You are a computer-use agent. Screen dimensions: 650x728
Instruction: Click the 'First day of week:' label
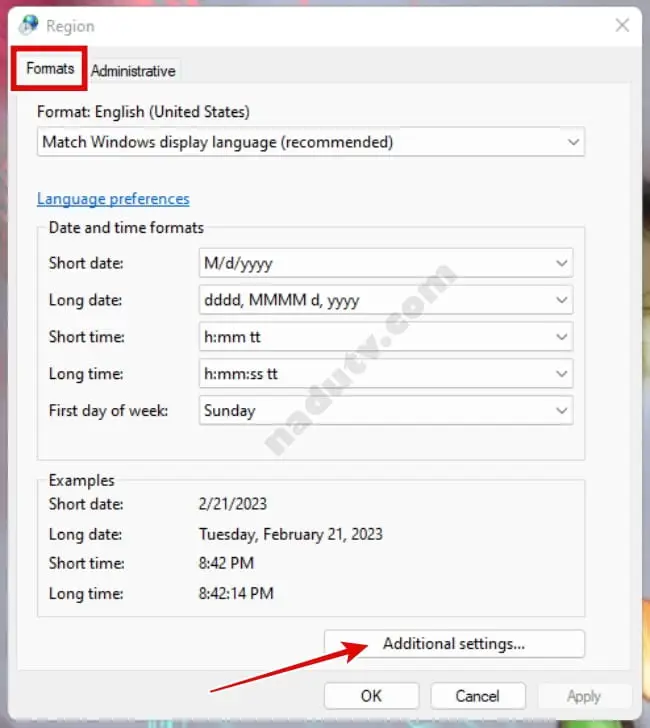[x=109, y=410]
